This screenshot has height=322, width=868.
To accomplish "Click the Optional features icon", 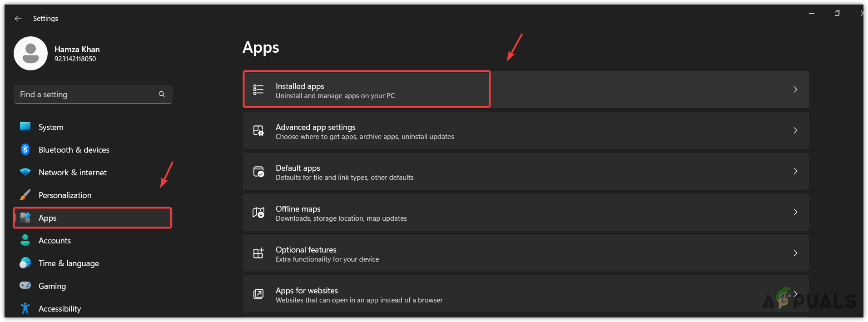I will click(x=258, y=253).
